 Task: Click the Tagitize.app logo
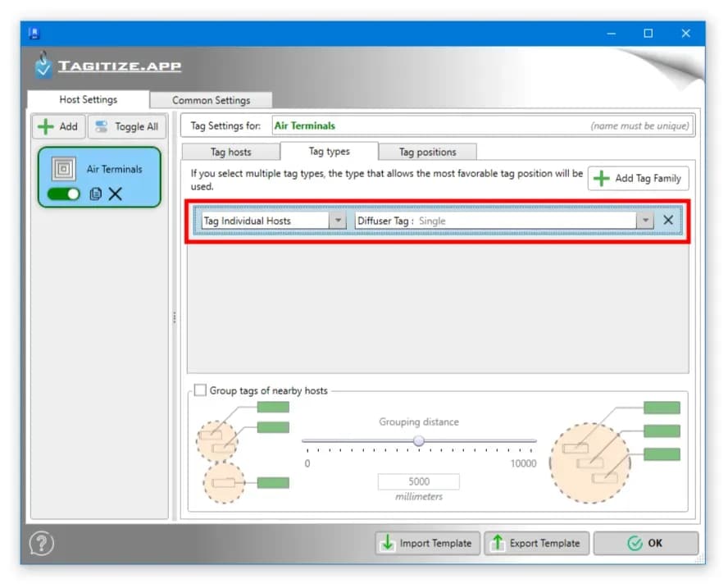107,66
